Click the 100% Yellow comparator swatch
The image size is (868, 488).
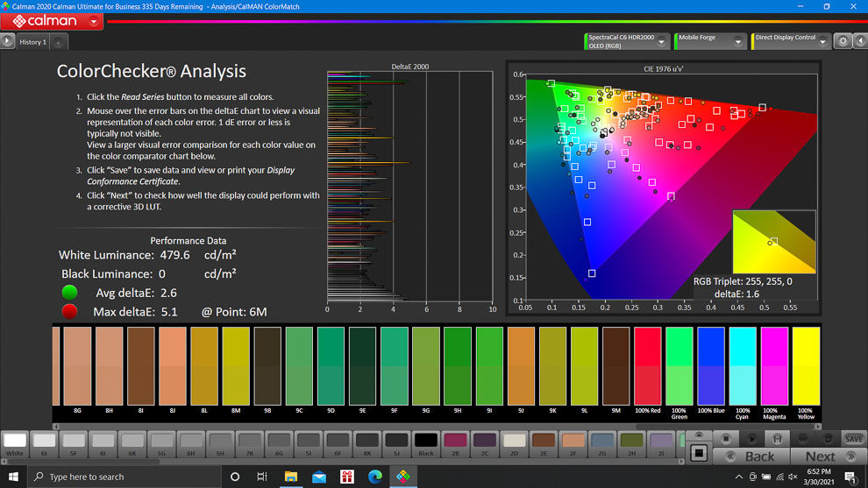click(x=806, y=366)
